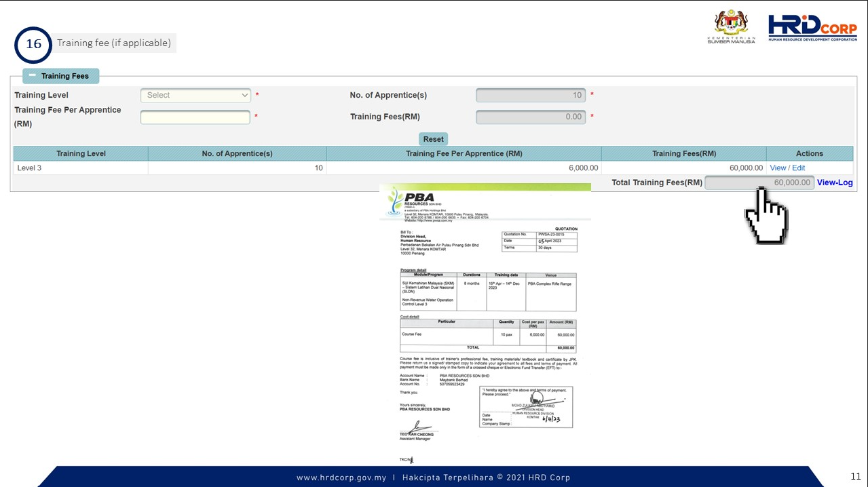Click the PBA leaf logo on quotation
This screenshot has width=868, height=487.
coord(396,203)
